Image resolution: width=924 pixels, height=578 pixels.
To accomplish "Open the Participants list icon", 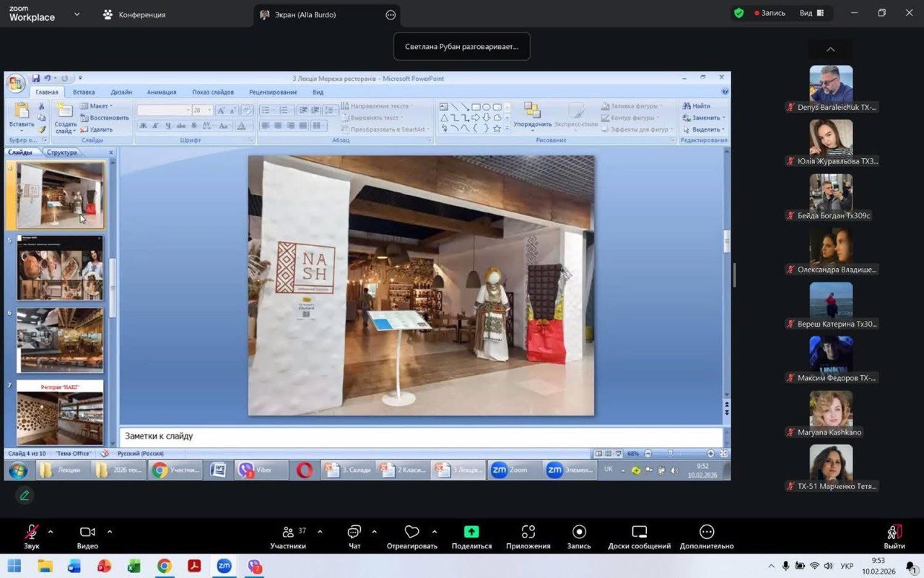I will pos(288,532).
